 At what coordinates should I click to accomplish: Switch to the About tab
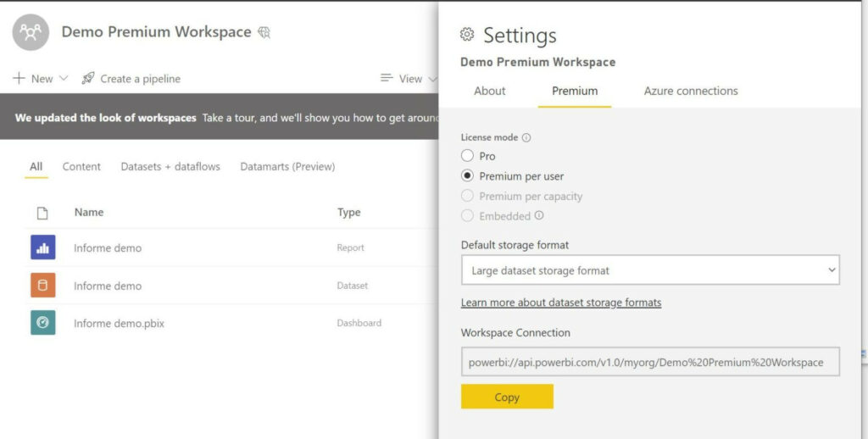click(x=489, y=91)
